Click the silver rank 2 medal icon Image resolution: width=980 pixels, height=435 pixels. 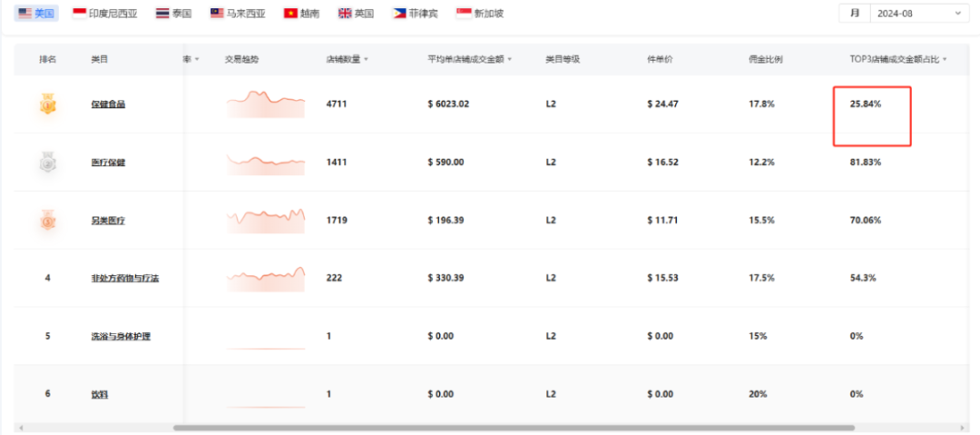point(48,163)
